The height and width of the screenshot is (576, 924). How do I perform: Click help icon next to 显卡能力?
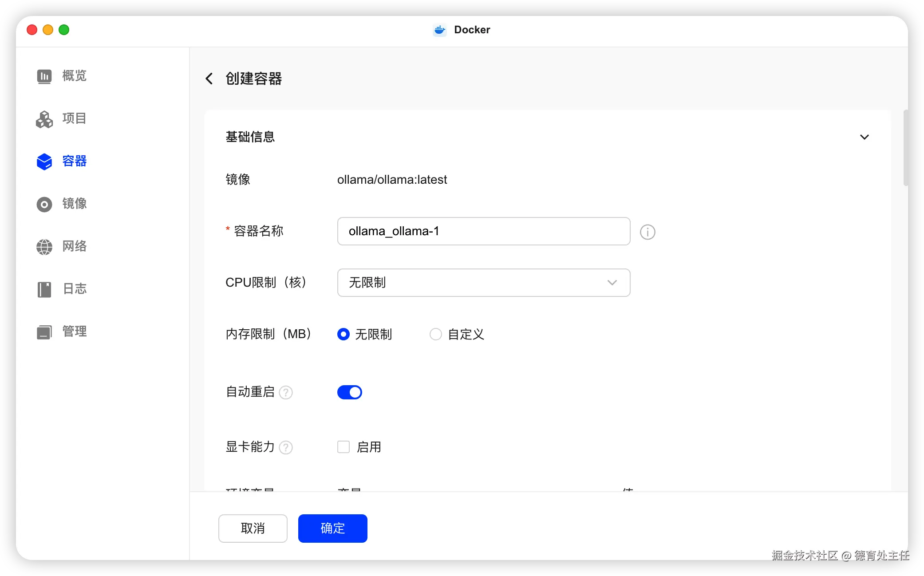pyautogui.click(x=286, y=447)
